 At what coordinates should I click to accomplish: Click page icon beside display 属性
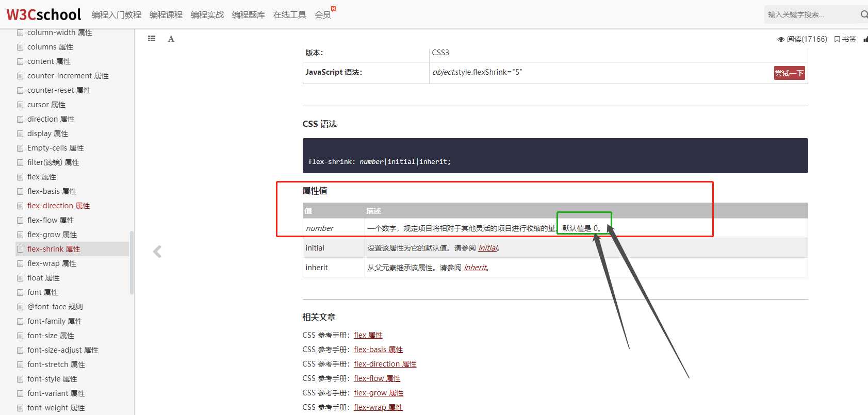[x=20, y=134]
